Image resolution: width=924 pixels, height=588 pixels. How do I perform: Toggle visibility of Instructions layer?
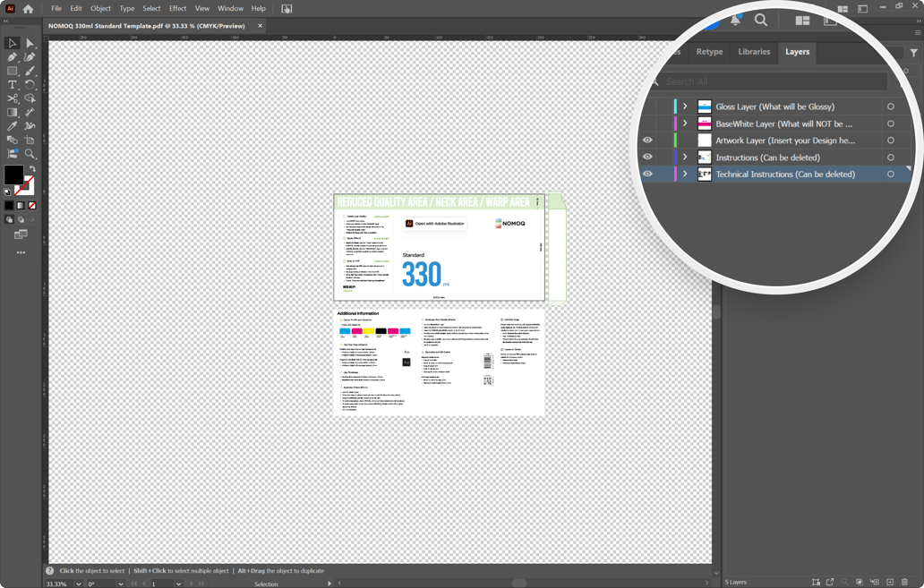(x=647, y=158)
